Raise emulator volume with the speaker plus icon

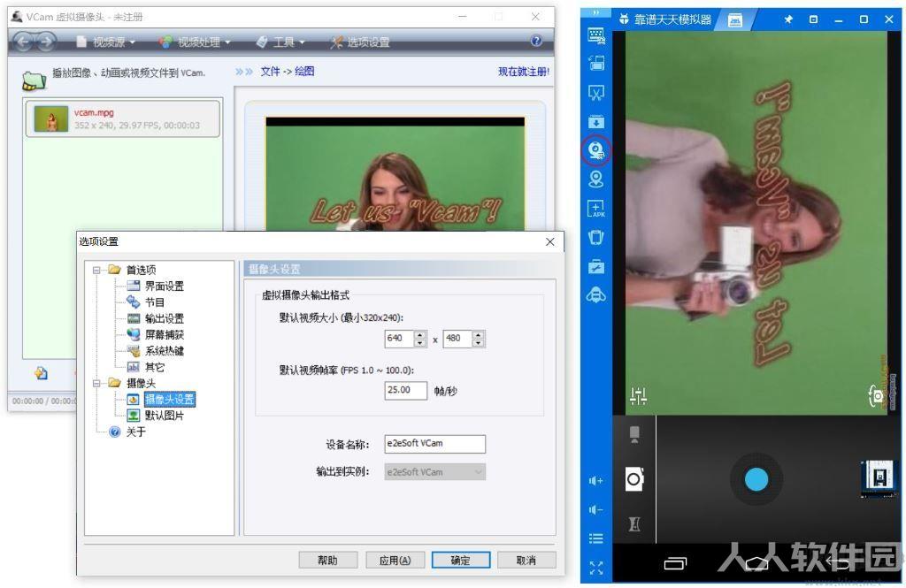[595, 480]
